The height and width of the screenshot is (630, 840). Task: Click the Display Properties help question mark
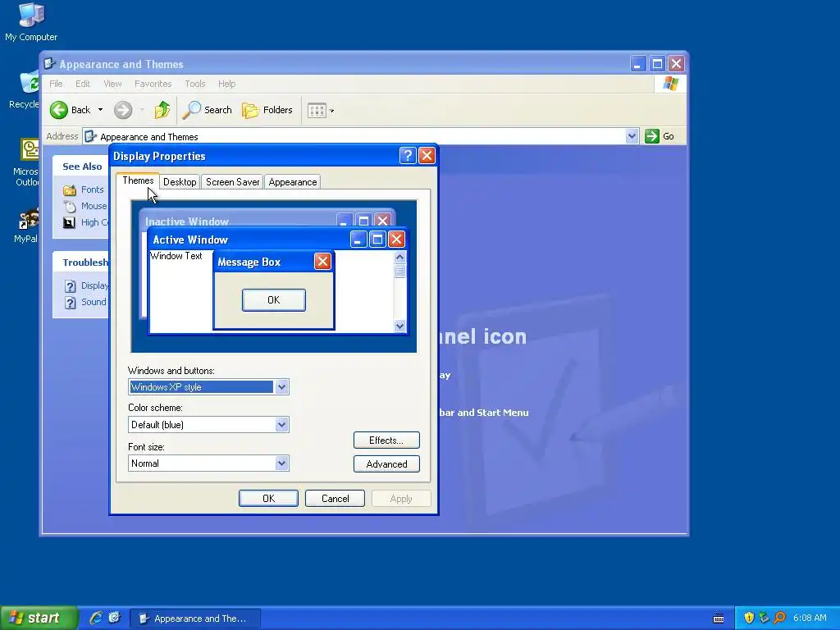[408, 156]
